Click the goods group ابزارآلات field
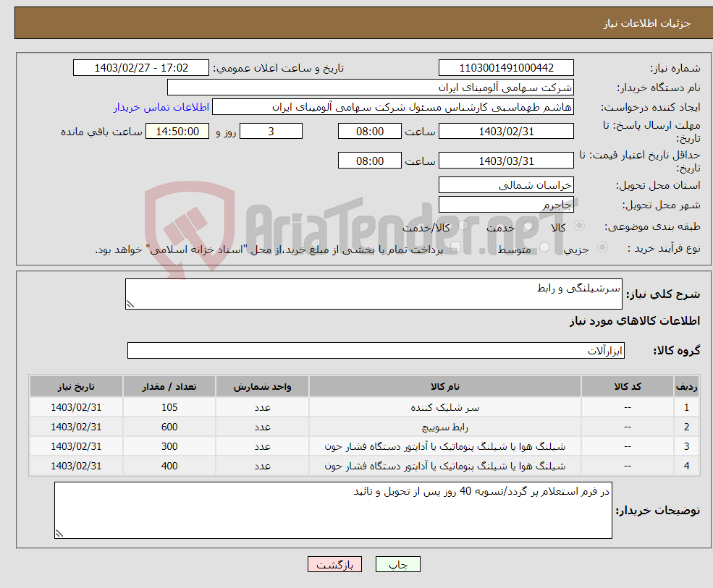This screenshot has width=713, height=588. [x=376, y=350]
